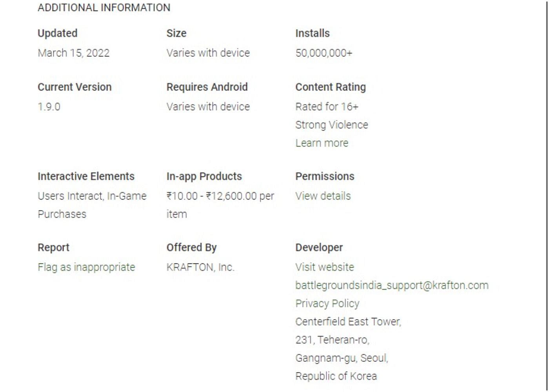The width and height of the screenshot is (549, 392).
Task: Click the 50,000,000+ installs count
Action: click(x=324, y=53)
